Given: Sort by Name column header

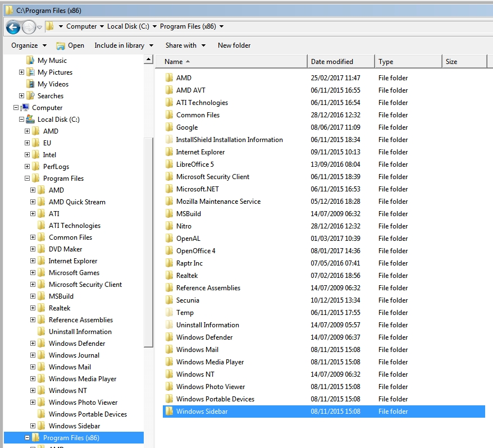Looking at the screenshot, I should (231, 62).
